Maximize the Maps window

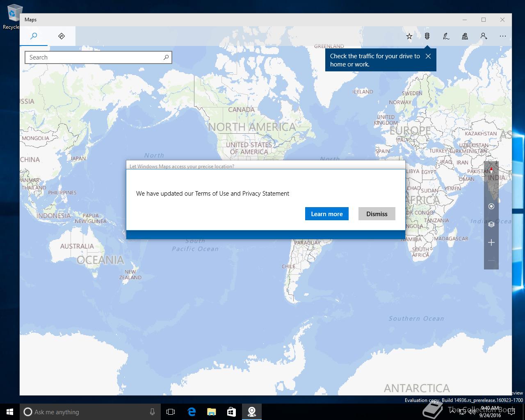[x=484, y=20]
